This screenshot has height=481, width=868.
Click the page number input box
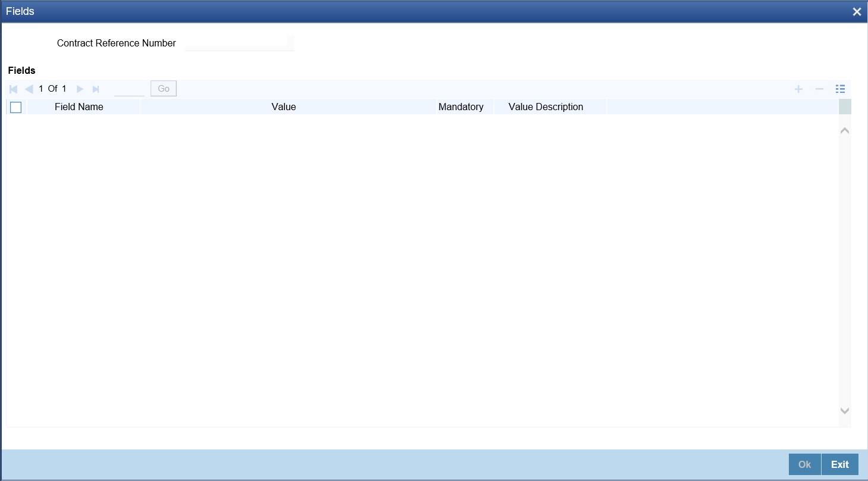click(129, 89)
